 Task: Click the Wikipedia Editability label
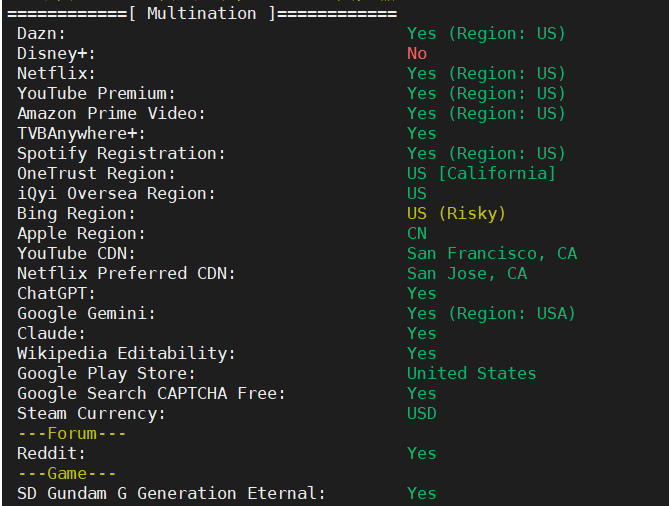click(x=126, y=353)
